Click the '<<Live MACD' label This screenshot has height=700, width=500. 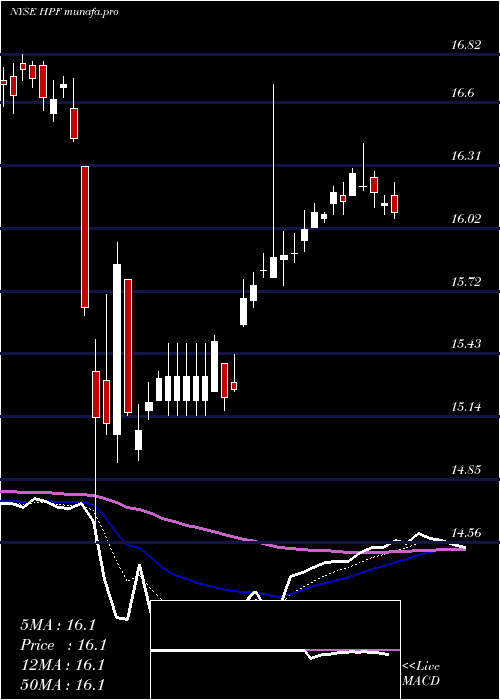coord(421,674)
